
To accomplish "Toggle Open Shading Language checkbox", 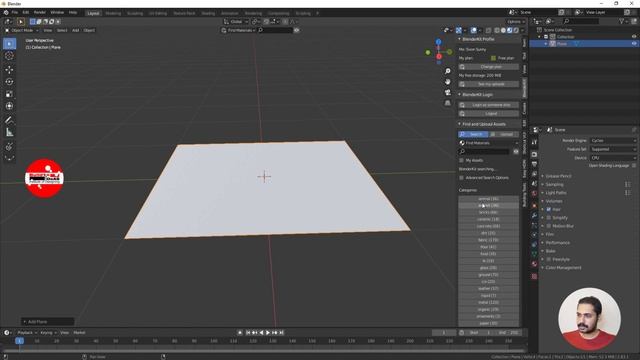I will tap(634, 165).
